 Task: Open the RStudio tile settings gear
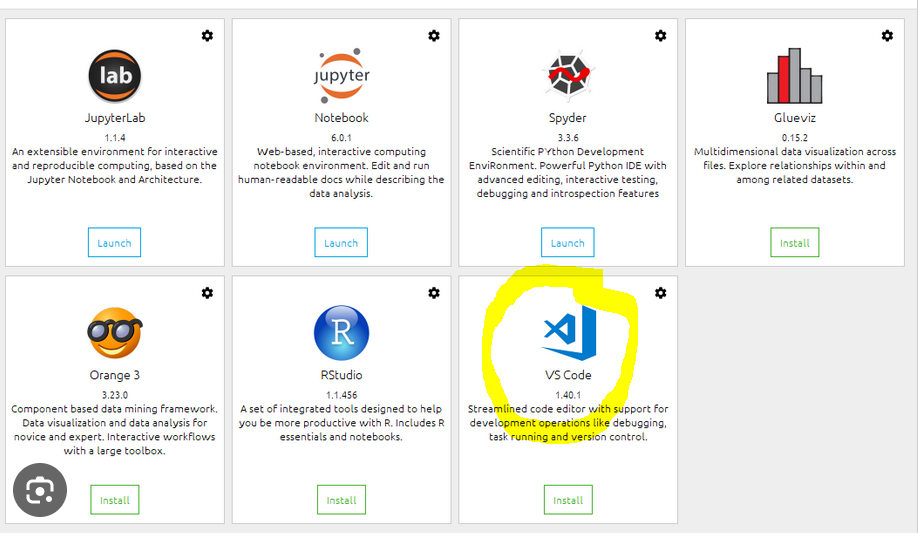[x=434, y=293]
